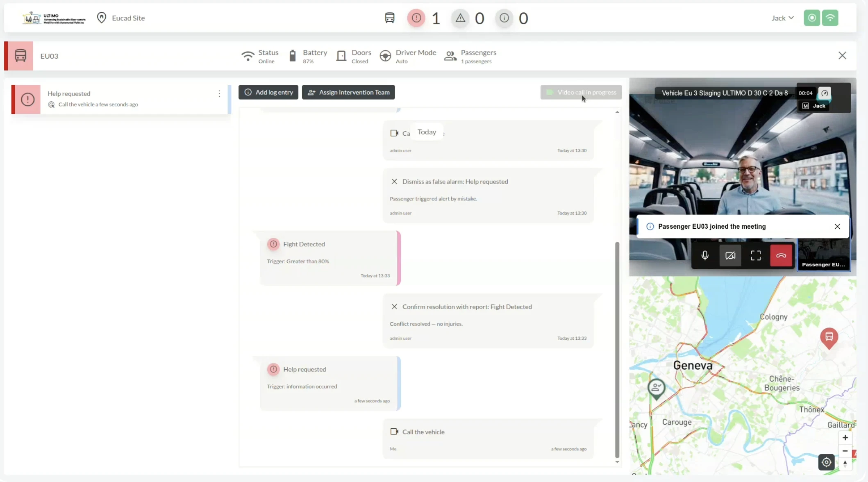The image size is (868, 482).
Task: Dismiss the passenger joined notification
Action: pyautogui.click(x=837, y=226)
